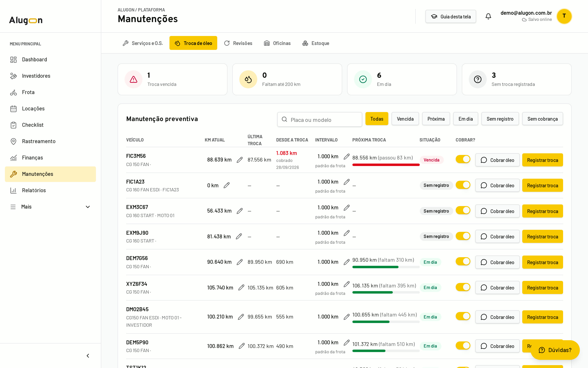Open the notifications bell
Image resolution: width=588 pixels, height=368 pixels.
[x=488, y=16]
